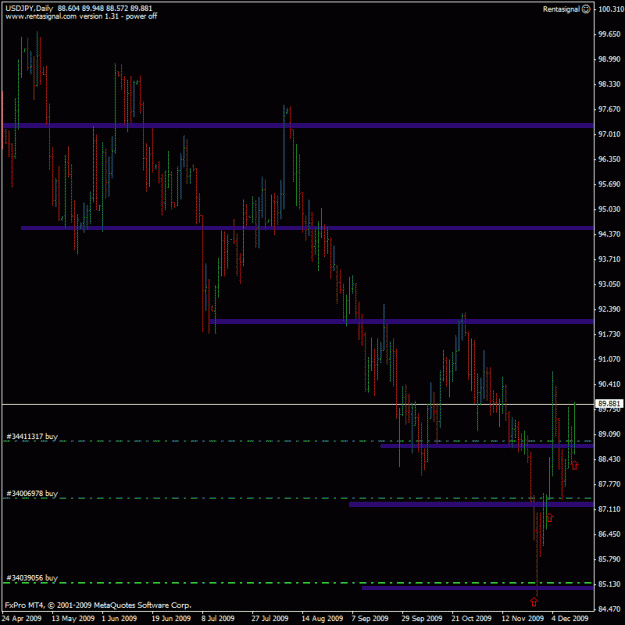Image resolution: width=625 pixels, height=625 pixels.
Task: Click the 21 Oct 2009 date label
Action: [472, 618]
